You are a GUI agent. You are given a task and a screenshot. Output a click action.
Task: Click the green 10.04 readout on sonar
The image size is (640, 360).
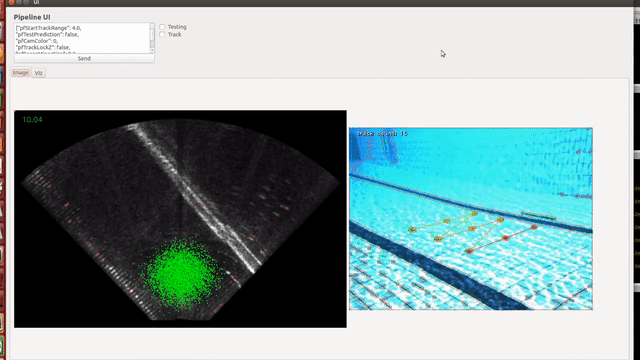coord(32,120)
